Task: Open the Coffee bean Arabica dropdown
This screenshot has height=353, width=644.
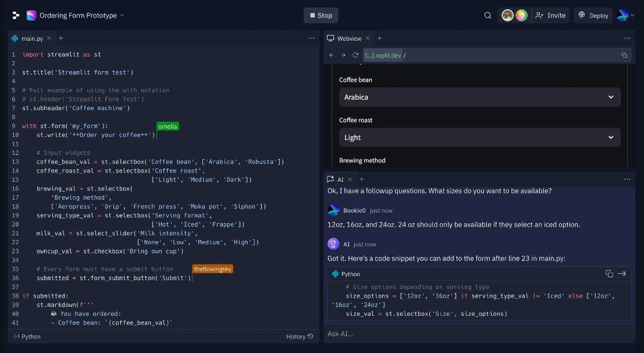Action: pyautogui.click(x=480, y=97)
